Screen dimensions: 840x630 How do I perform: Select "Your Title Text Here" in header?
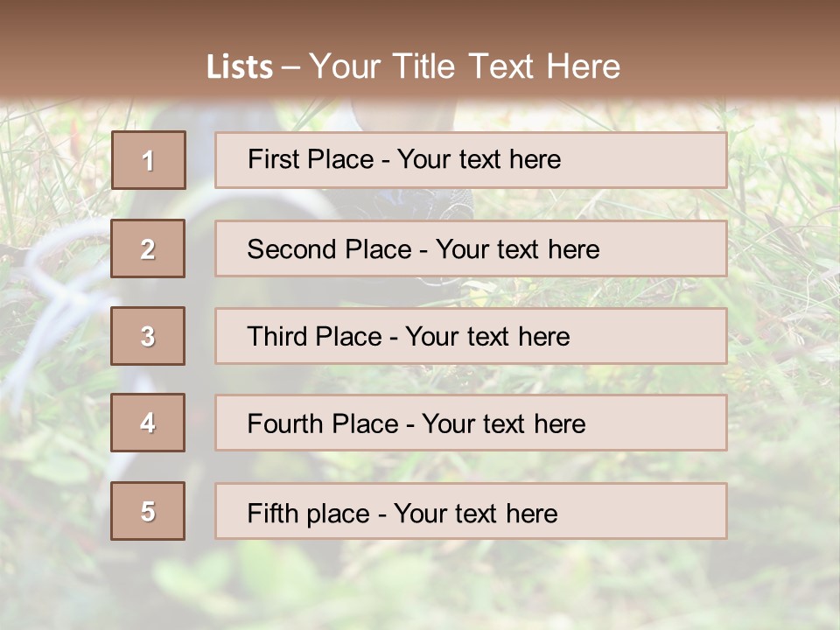pyautogui.click(x=465, y=66)
